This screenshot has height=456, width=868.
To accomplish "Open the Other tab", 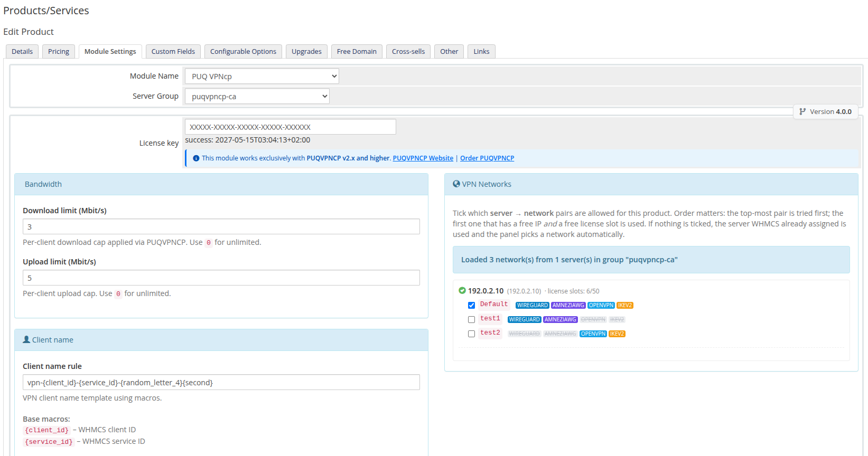I will [x=449, y=51].
